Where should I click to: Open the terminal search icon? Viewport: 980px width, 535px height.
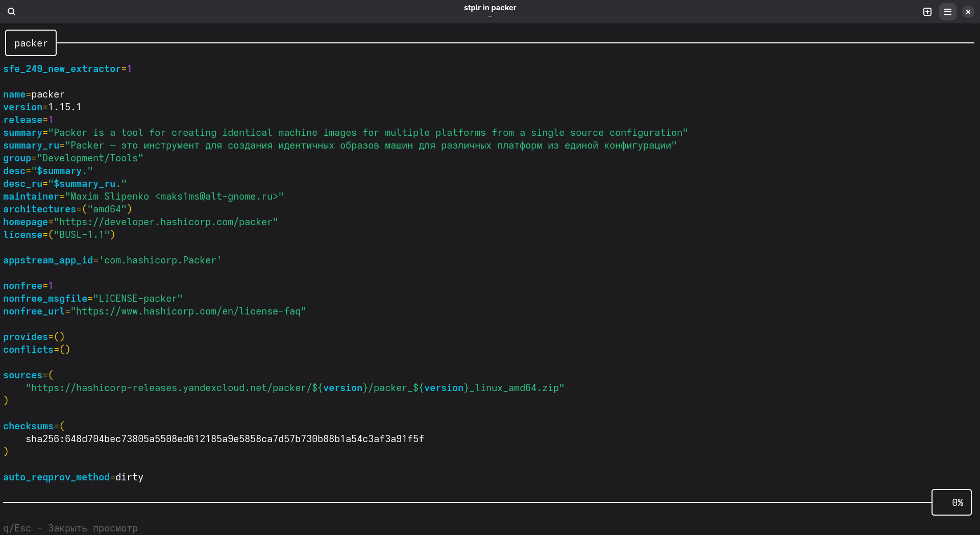pyautogui.click(x=11, y=11)
